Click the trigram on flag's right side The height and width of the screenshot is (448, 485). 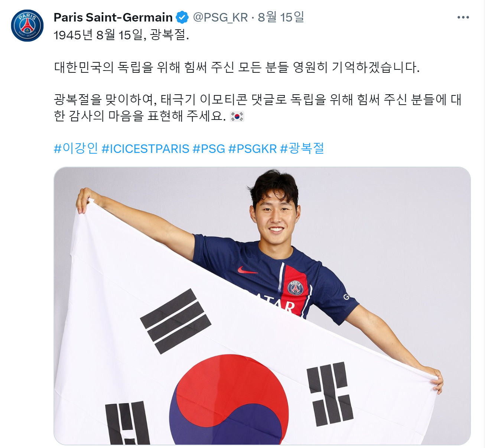tap(330, 394)
